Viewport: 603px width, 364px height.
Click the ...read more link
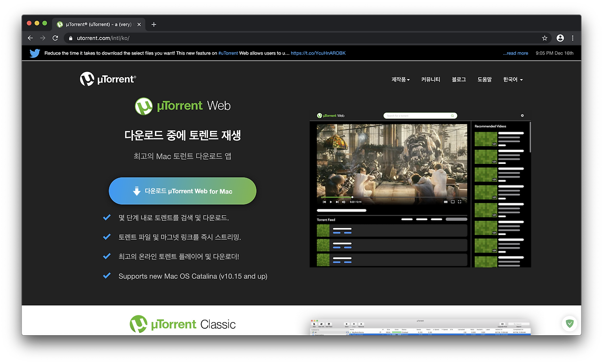pos(515,53)
